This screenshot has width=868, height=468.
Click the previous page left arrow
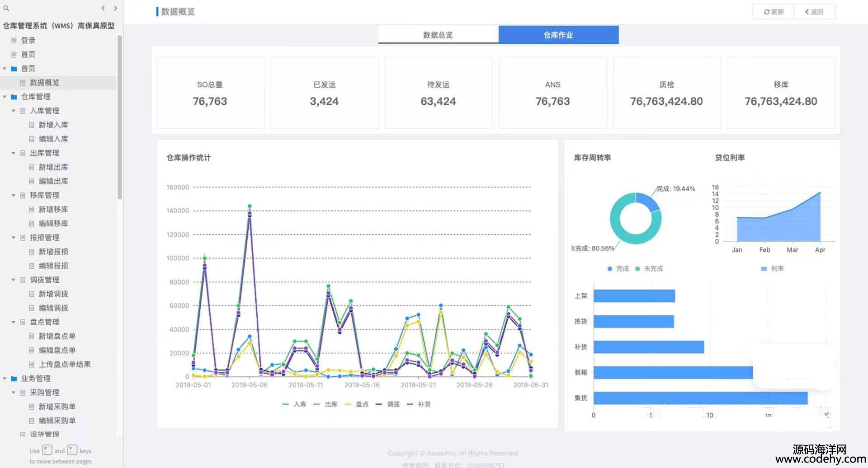[103, 8]
